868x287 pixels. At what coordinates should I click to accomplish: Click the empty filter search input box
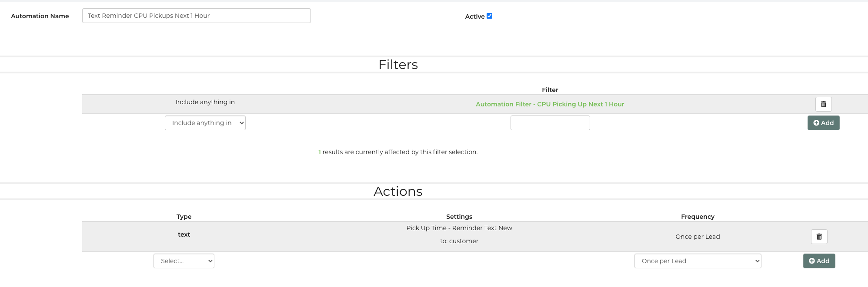pos(550,123)
